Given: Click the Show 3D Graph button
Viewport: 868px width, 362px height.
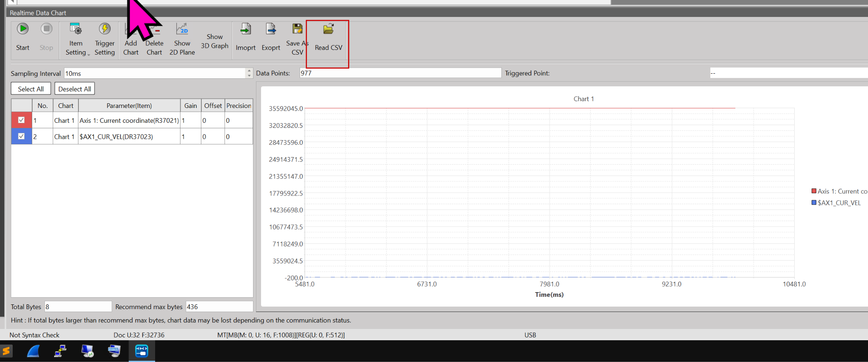Looking at the screenshot, I should pyautogui.click(x=214, y=41).
